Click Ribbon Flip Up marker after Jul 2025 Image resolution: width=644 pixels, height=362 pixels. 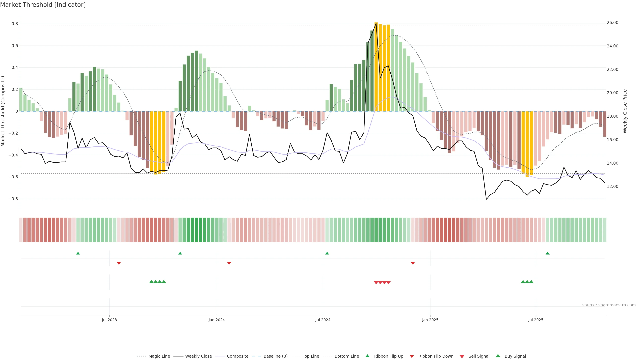(548, 253)
